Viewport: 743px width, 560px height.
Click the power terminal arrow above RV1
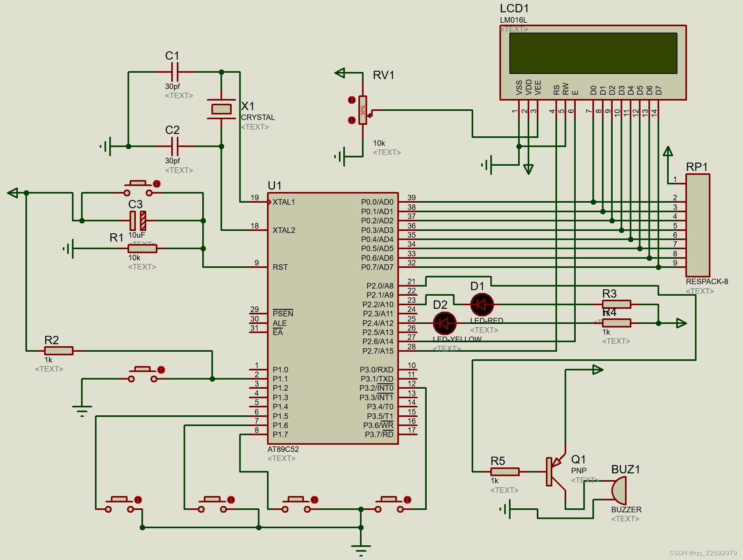(340, 73)
